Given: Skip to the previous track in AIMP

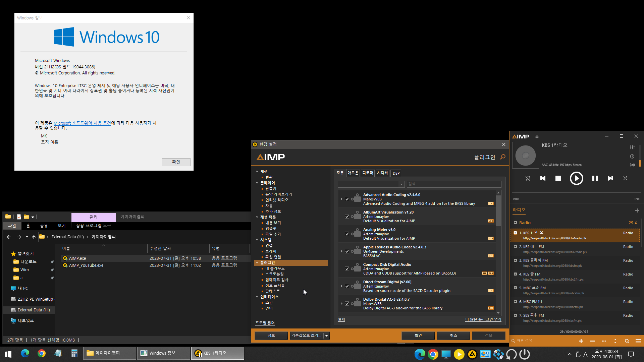Looking at the screenshot, I should click(x=543, y=178).
